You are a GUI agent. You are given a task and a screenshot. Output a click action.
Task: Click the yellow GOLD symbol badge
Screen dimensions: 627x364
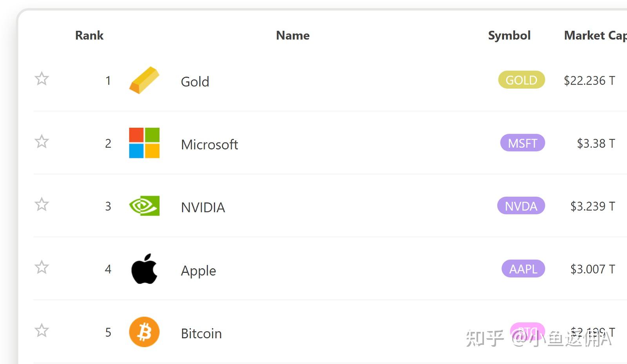(521, 80)
